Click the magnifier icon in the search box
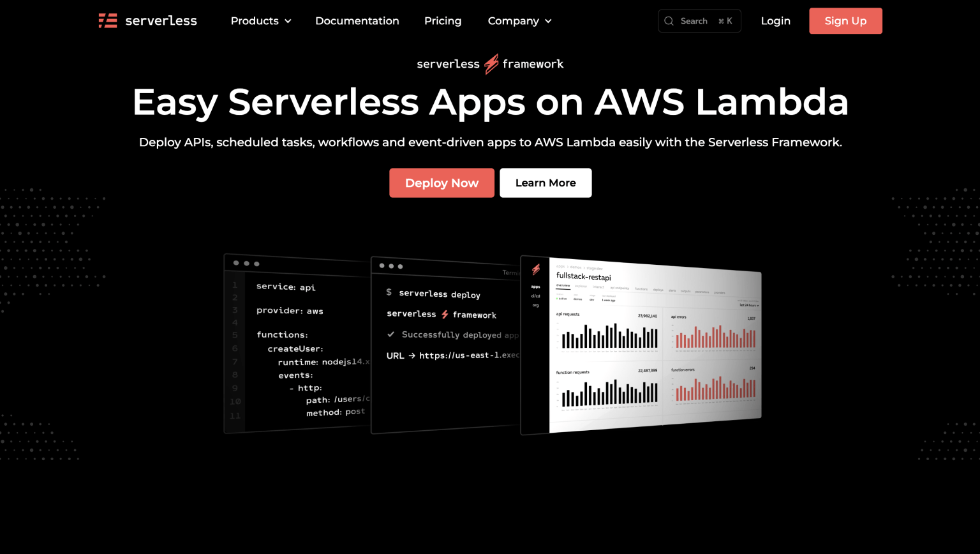The image size is (980, 554). (x=669, y=21)
